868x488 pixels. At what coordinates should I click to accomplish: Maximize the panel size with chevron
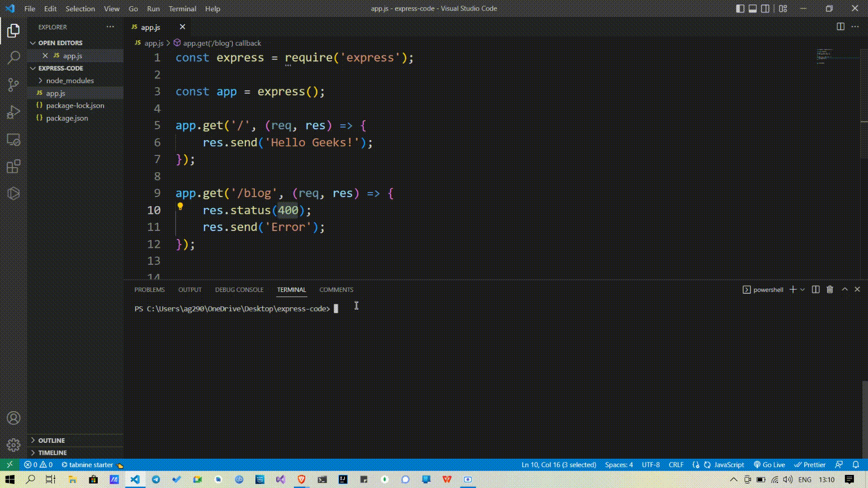[845, 289]
